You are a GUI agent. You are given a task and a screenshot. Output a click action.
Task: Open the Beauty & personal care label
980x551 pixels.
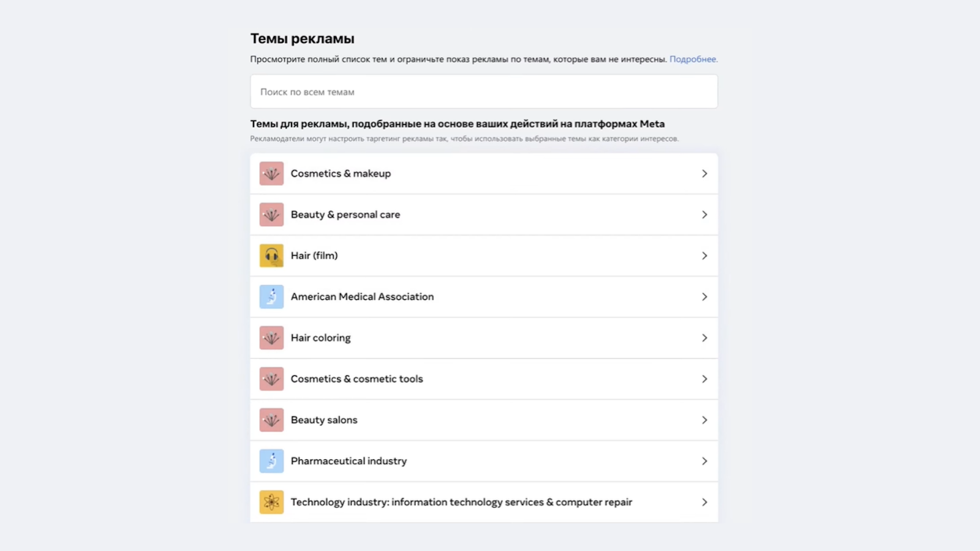345,215
